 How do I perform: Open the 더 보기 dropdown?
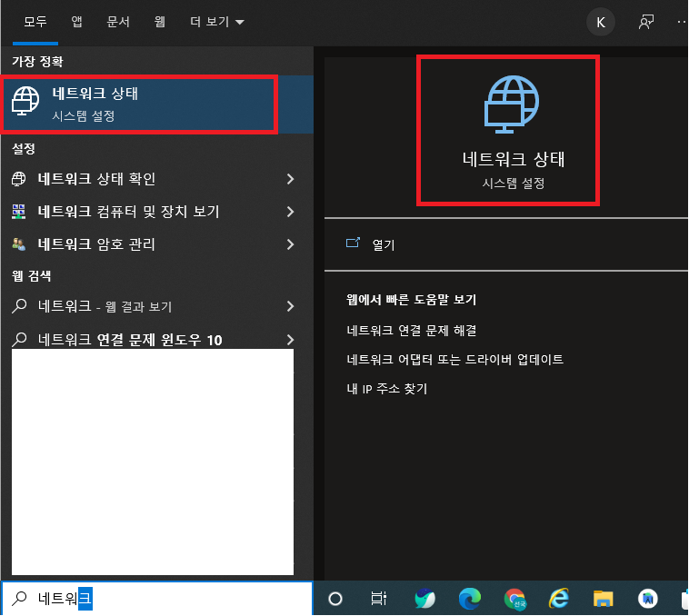pyautogui.click(x=217, y=22)
